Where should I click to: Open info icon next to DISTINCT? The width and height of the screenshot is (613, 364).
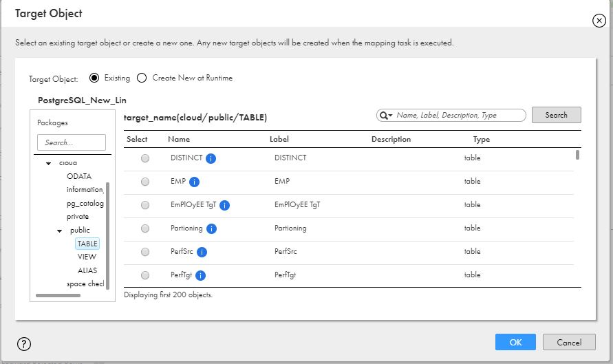click(211, 158)
